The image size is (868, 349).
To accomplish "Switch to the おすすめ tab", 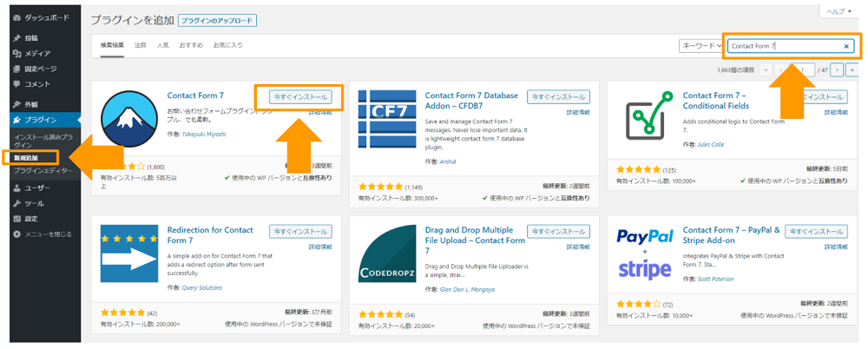I will [x=191, y=44].
